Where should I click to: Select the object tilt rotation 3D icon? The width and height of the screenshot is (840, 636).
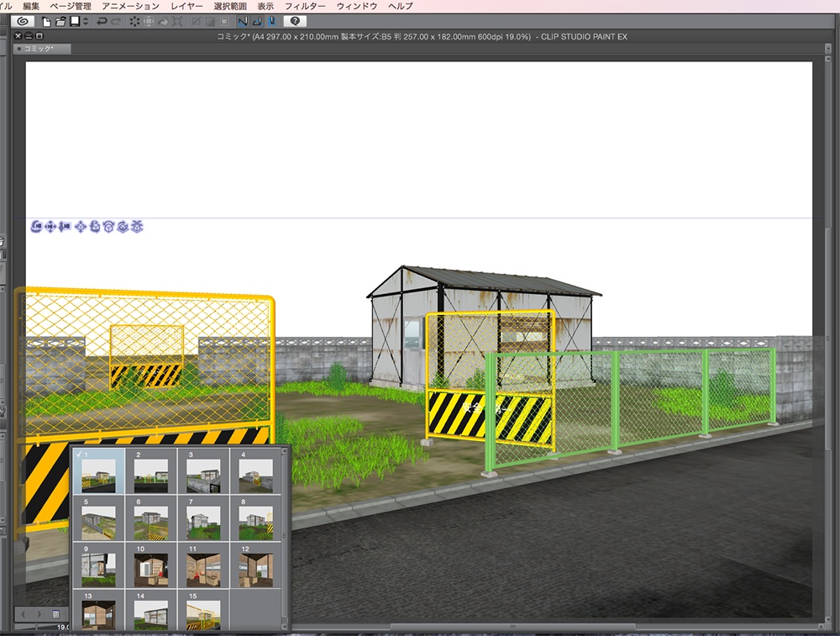point(108,227)
